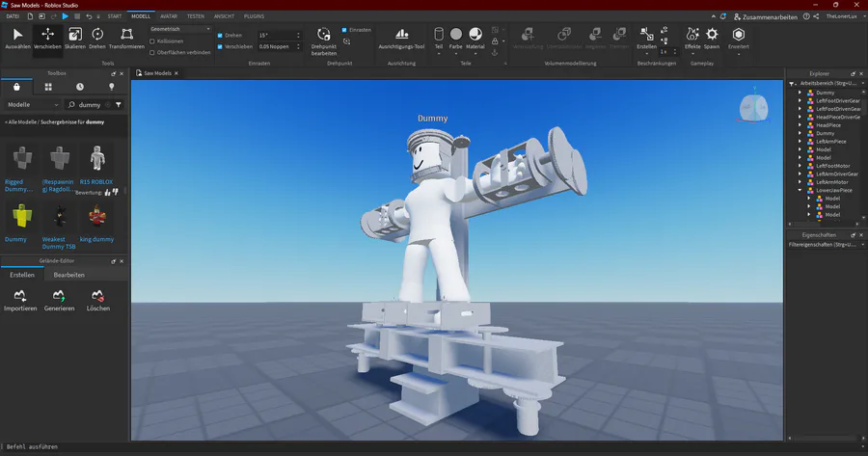
Task: Open the ANSICHT ribbon tab
Action: click(224, 16)
